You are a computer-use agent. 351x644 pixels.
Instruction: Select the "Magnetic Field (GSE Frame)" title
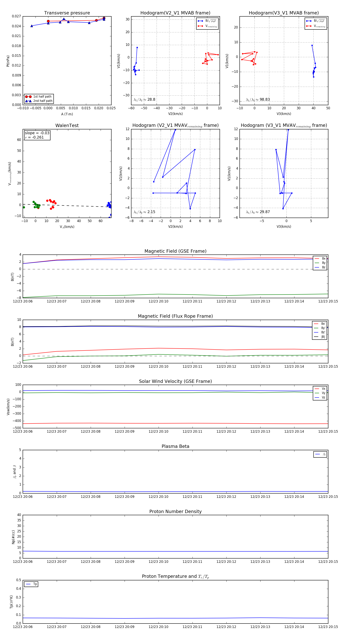[175, 251]
